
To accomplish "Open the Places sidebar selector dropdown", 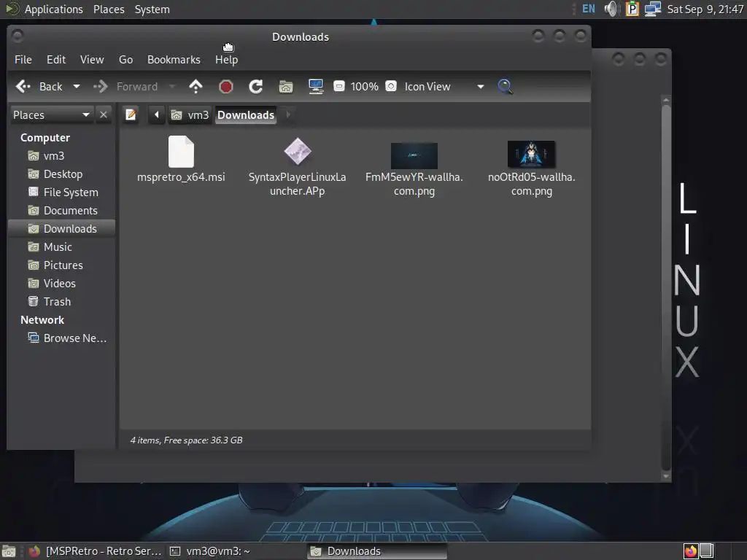I will tap(52, 114).
